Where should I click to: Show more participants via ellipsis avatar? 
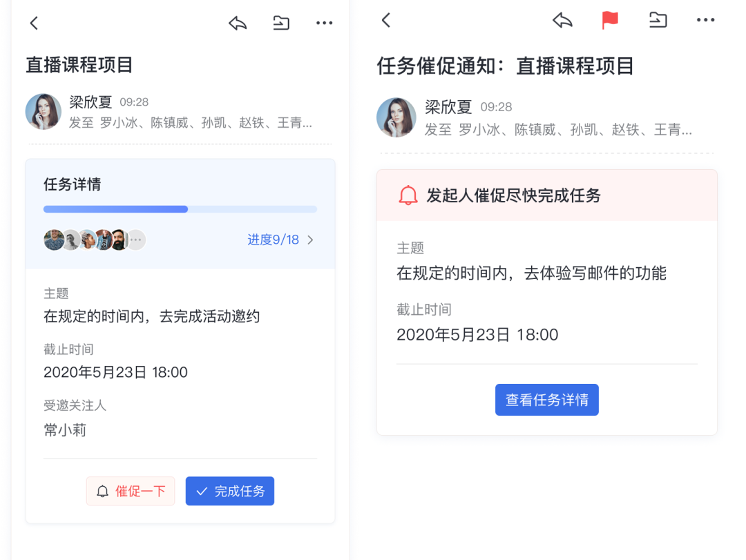click(x=136, y=240)
